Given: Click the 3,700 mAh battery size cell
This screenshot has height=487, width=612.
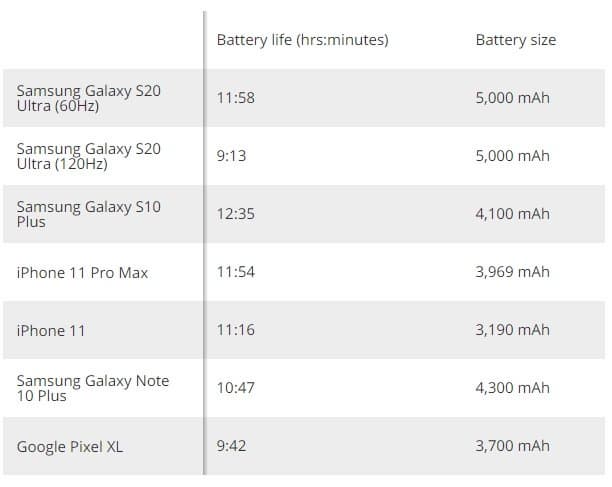Looking at the screenshot, I should pyautogui.click(x=512, y=447).
